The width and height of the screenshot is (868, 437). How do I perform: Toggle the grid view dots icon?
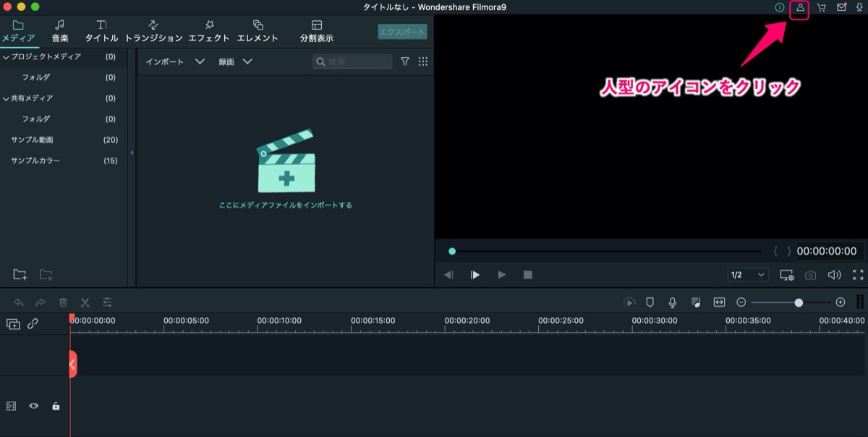click(x=423, y=61)
